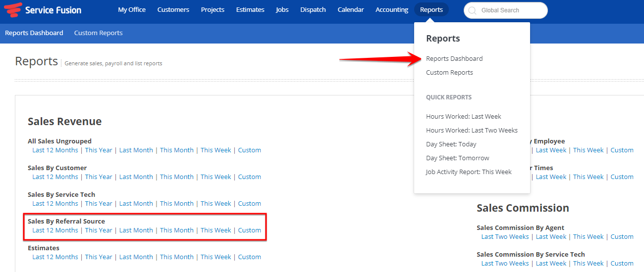
Task: Open Sales Commission By Agent Last Week
Action: point(551,237)
